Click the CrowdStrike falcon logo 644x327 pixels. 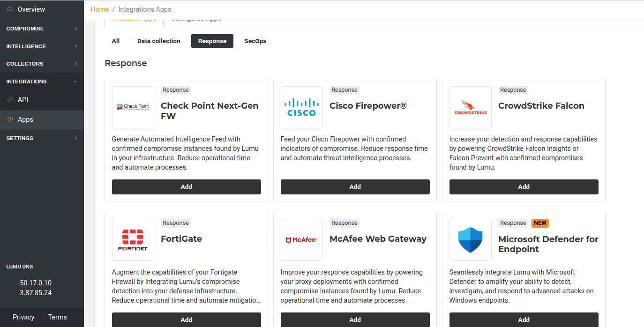470,107
